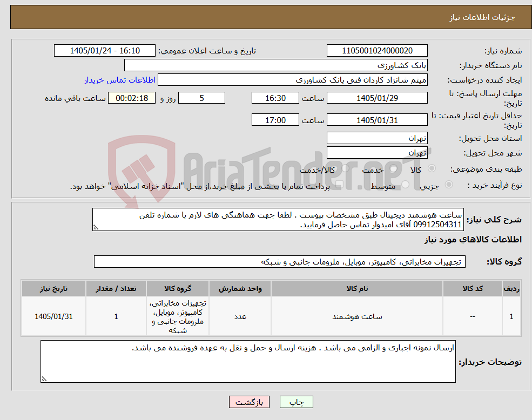This screenshot has height=420, width=532.
Task: Click the requester field میثم شانژاد
Action: click(292, 80)
